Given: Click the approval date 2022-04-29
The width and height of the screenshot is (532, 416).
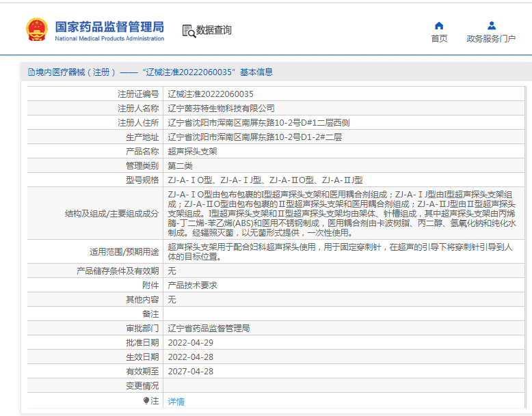Looking at the screenshot, I should pyautogui.click(x=191, y=342).
